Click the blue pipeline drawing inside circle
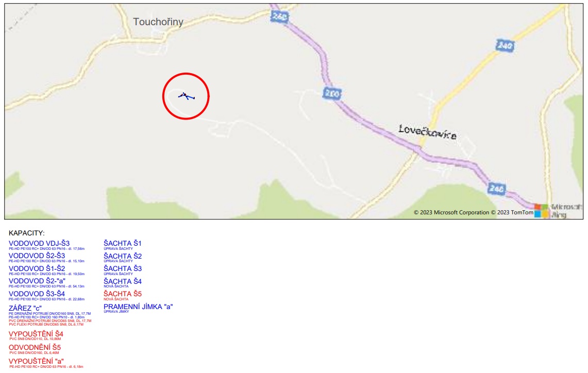 point(187,96)
